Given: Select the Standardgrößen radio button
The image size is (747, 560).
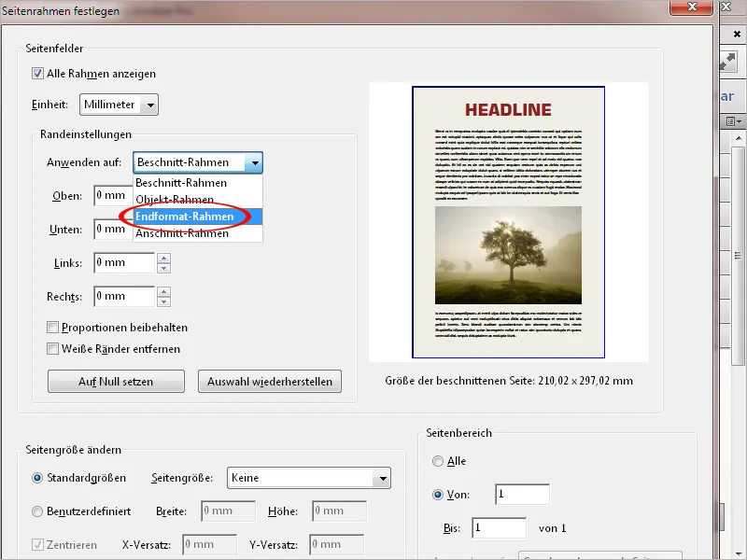Looking at the screenshot, I should tap(37, 478).
